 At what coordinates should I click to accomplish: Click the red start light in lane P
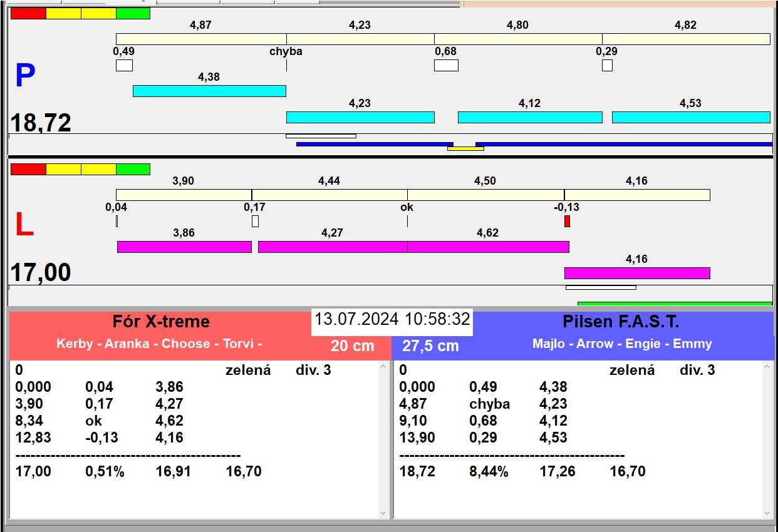[28, 13]
